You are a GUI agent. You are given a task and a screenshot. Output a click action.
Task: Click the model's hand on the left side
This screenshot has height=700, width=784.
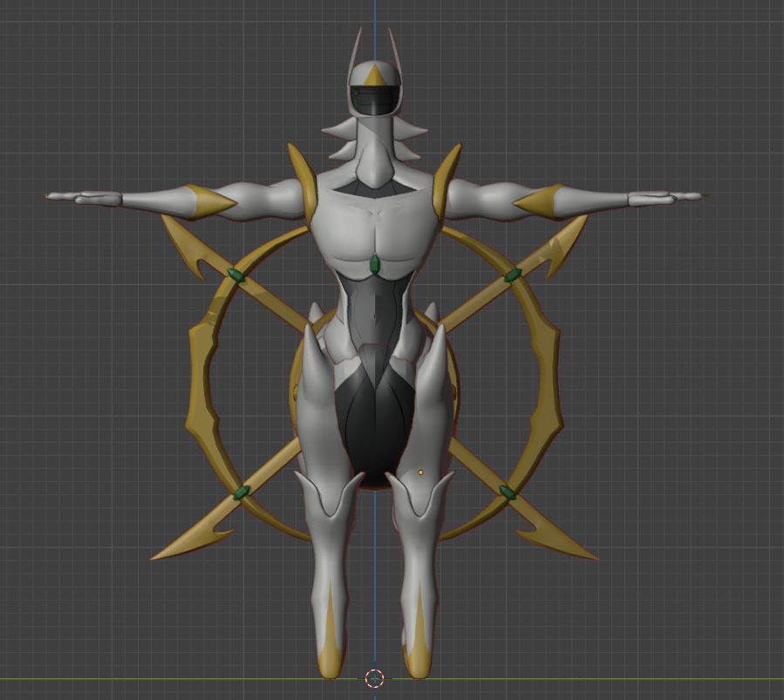point(83,199)
